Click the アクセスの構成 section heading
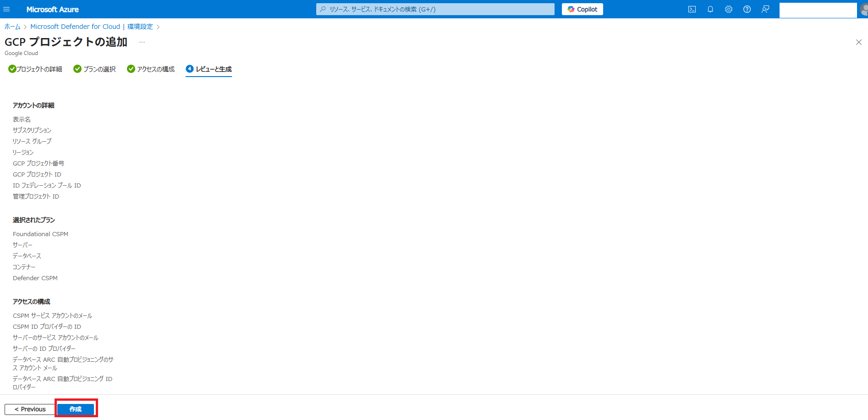Screen dimensions: 868x420 tap(32, 302)
